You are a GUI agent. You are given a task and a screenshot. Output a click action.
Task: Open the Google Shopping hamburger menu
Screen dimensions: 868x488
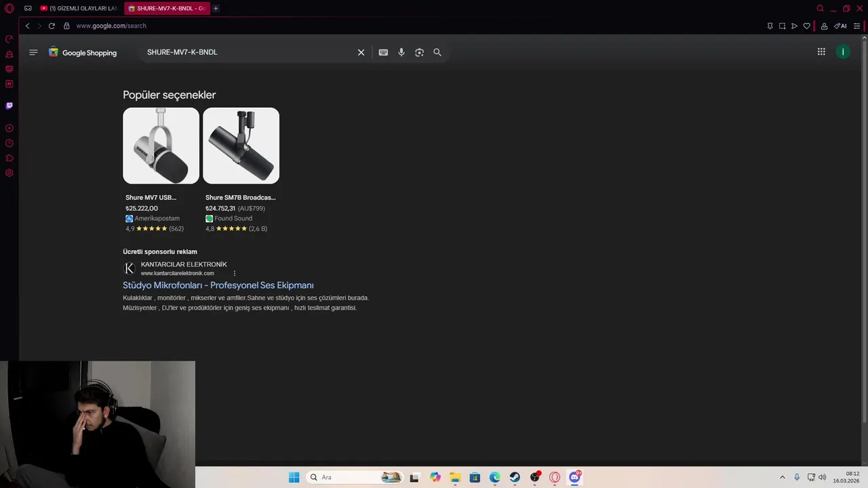(x=33, y=52)
